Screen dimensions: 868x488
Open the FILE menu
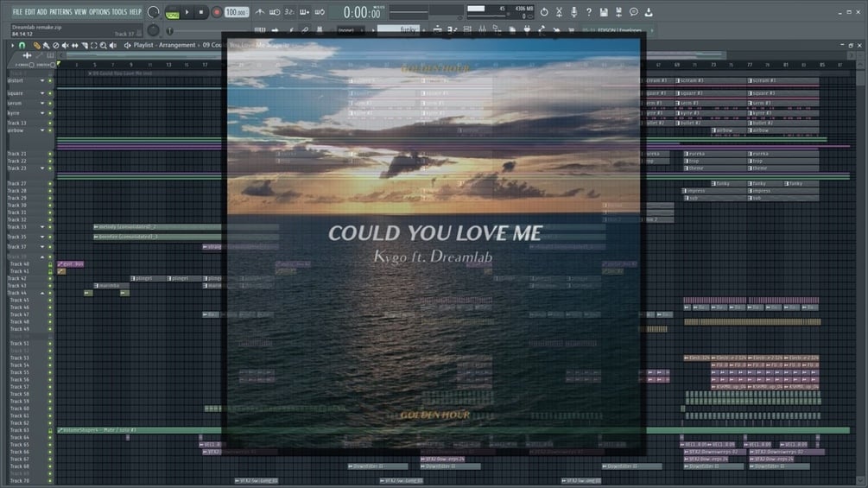pos(17,11)
